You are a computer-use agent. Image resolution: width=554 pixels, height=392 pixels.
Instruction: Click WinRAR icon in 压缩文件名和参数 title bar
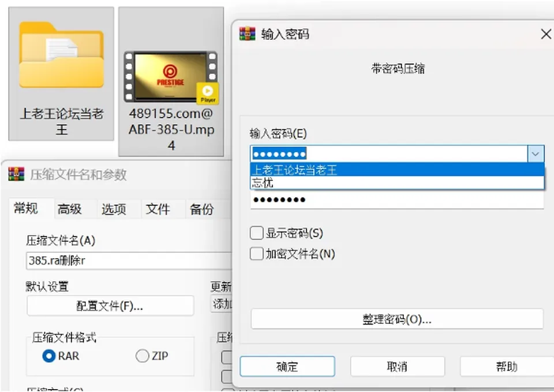[x=16, y=174]
